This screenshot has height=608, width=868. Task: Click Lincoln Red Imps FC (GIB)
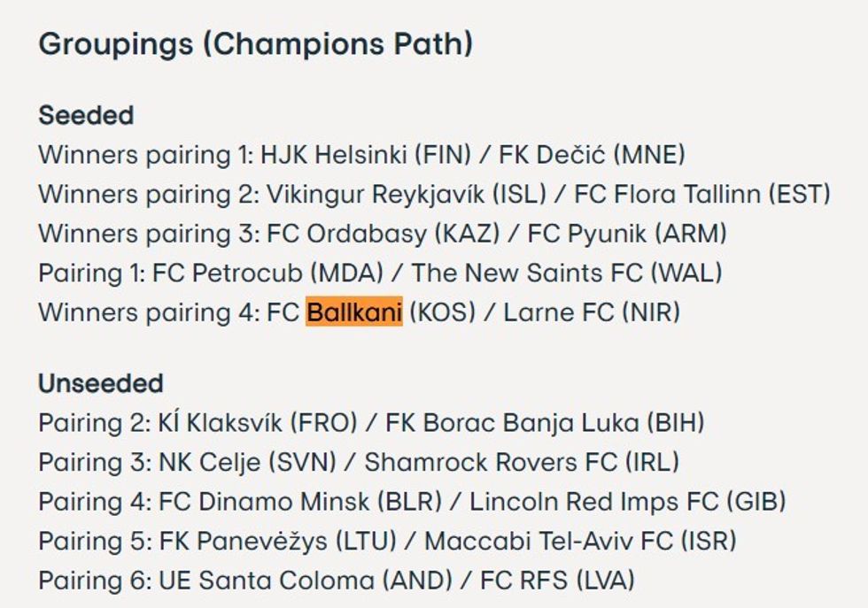pyautogui.click(x=628, y=502)
